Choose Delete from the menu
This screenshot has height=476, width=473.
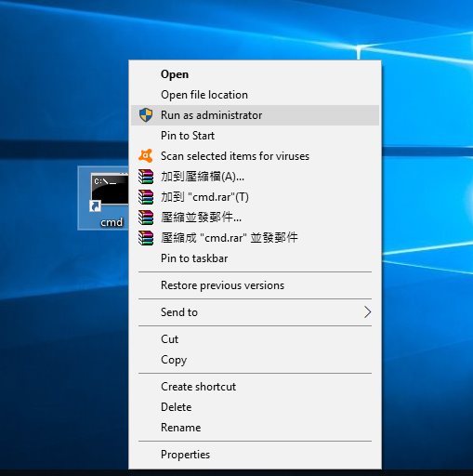(x=255, y=407)
